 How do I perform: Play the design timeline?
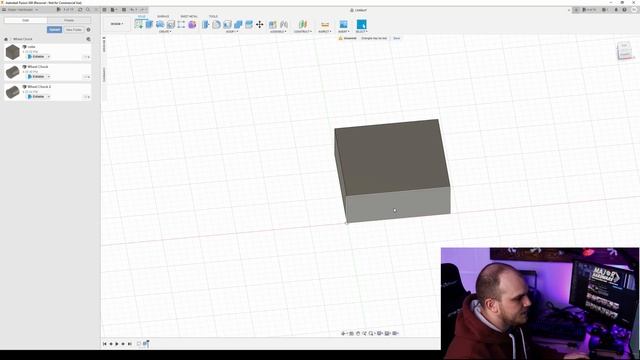tap(117, 344)
